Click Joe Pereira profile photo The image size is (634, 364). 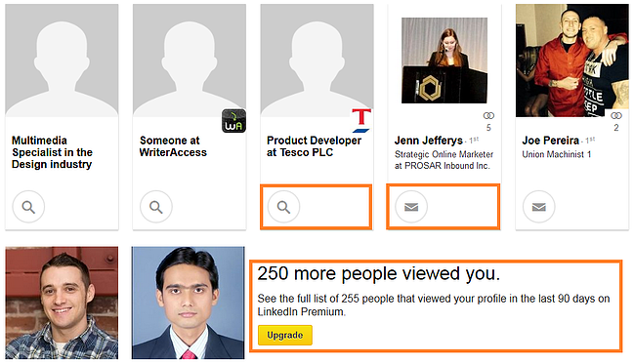pos(572,61)
